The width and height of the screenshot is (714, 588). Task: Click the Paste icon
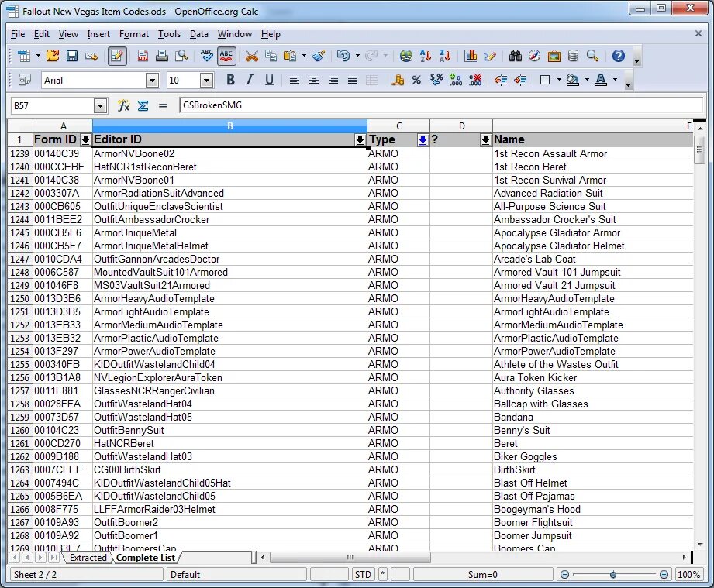[290, 56]
